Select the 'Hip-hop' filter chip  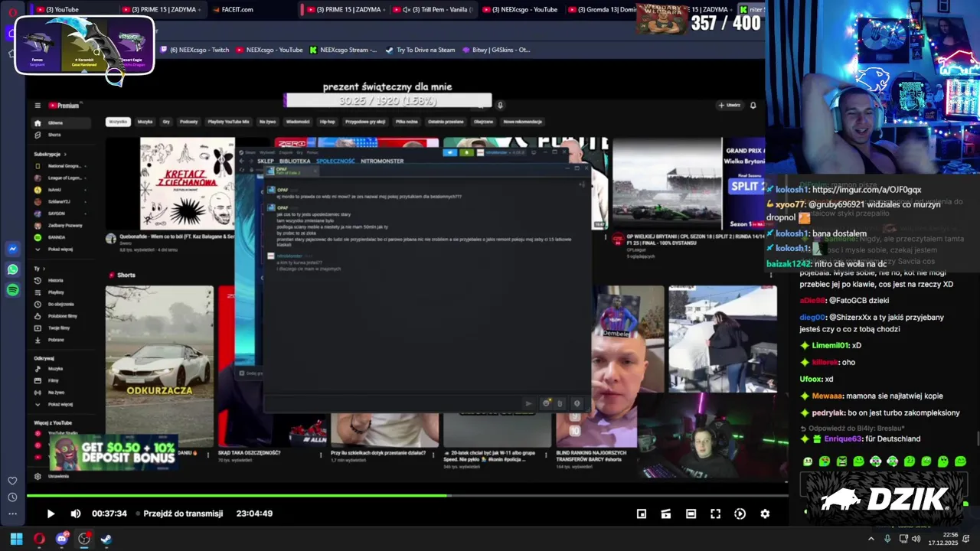tap(327, 122)
